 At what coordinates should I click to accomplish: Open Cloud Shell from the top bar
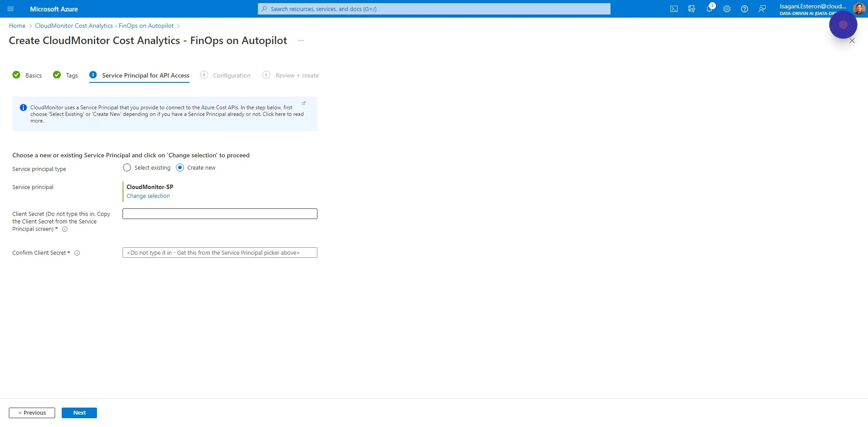pyautogui.click(x=674, y=9)
